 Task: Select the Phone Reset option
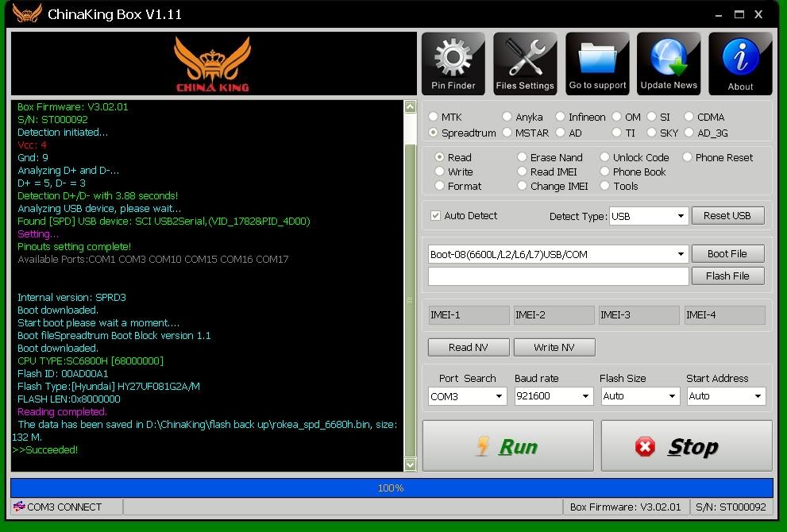click(687, 157)
